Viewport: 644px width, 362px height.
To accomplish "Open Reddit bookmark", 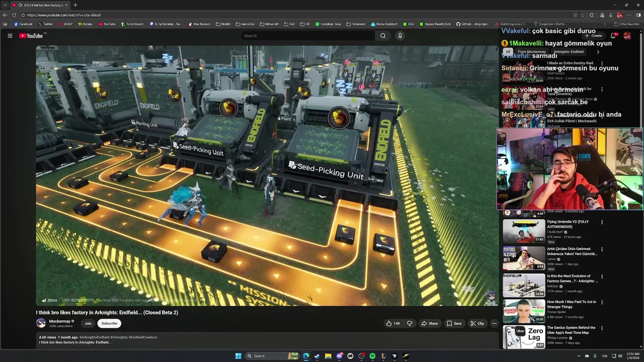I will coord(223,24).
